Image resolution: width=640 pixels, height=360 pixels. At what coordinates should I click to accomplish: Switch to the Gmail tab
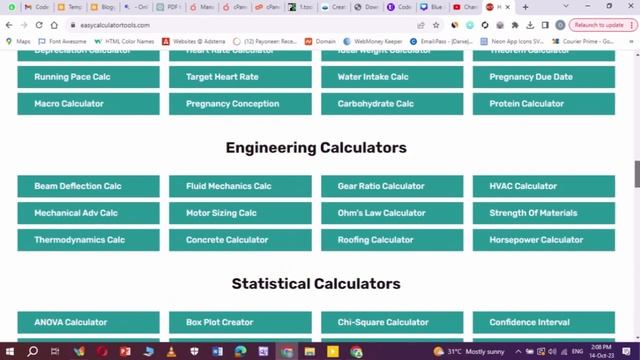pos(37,7)
